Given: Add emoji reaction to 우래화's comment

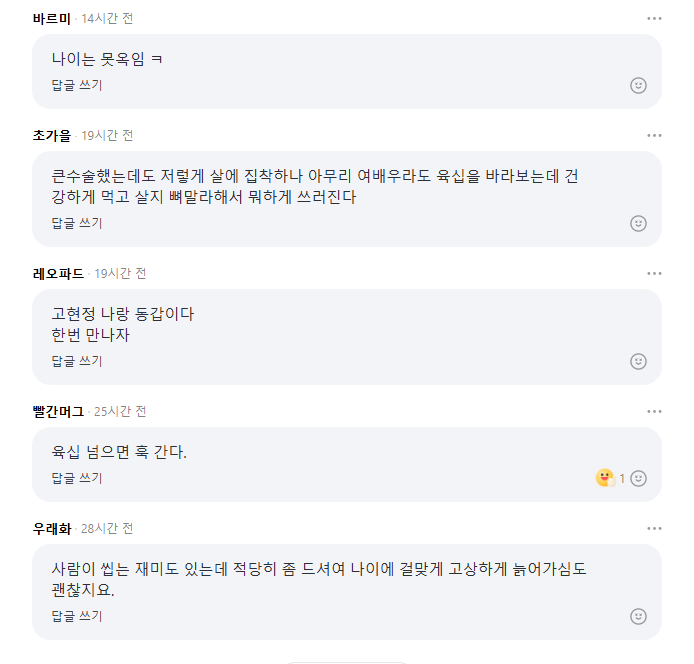Looking at the screenshot, I should pos(638,616).
